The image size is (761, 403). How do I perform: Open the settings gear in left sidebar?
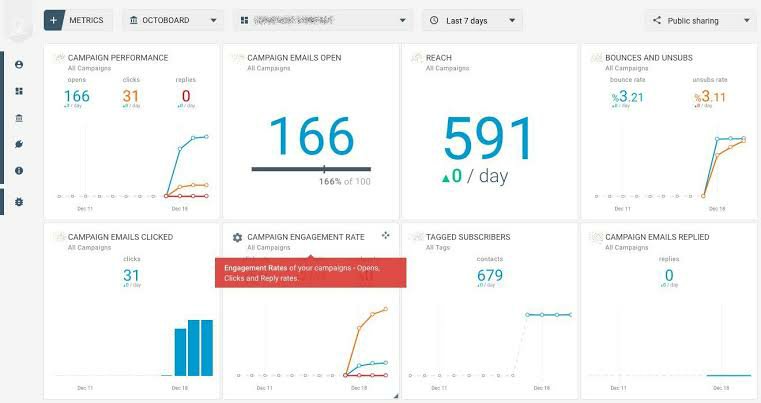[19, 202]
